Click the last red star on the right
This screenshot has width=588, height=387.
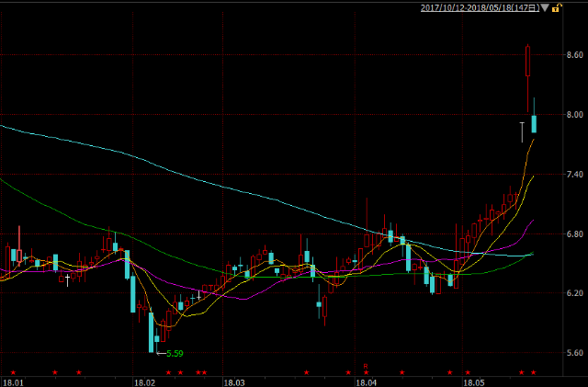point(533,372)
